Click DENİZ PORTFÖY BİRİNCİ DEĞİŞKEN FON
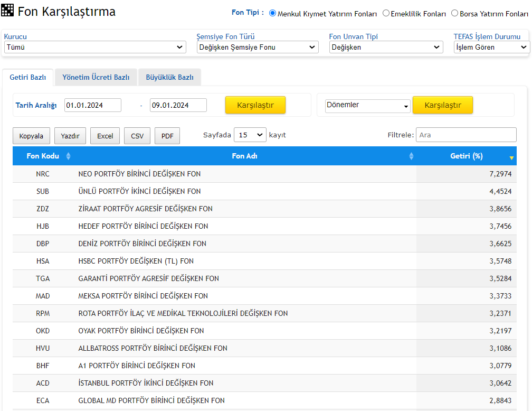Viewport: 532px width, 411px height. tap(142, 244)
